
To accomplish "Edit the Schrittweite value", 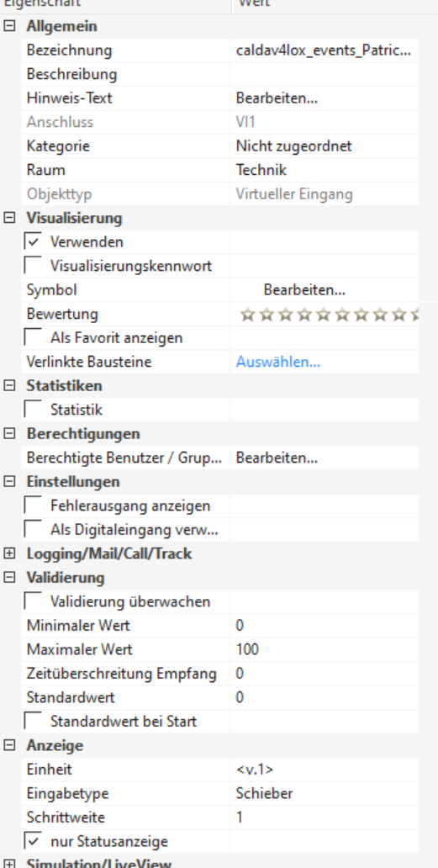I will coord(325,818).
